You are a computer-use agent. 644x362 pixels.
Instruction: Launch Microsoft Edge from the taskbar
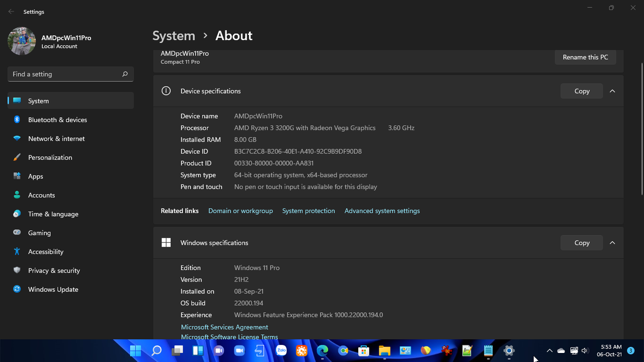(322, 350)
